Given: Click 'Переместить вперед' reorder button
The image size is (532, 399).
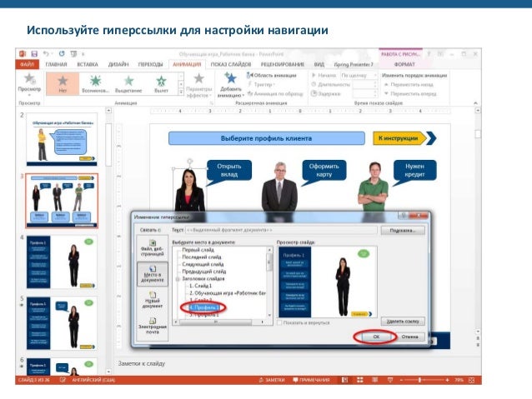Looking at the screenshot, I should (410, 93).
